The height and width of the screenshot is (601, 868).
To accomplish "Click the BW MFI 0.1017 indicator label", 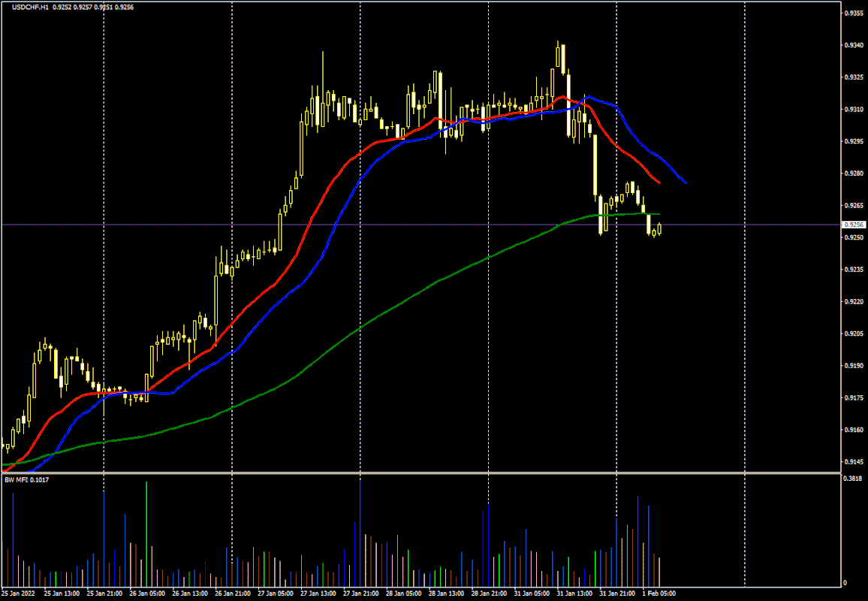I will (26, 480).
